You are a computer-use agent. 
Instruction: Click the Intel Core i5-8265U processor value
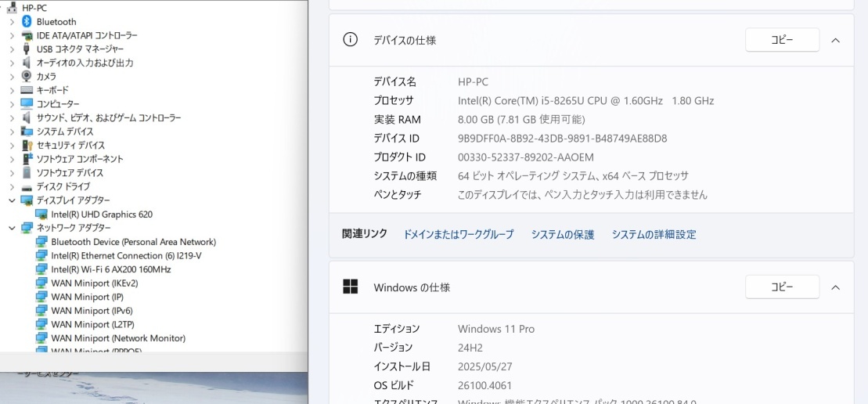click(x=585, y=101)
